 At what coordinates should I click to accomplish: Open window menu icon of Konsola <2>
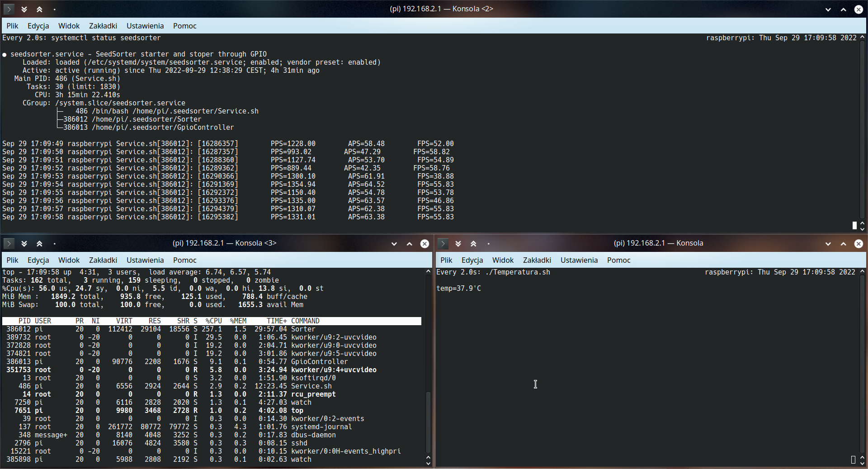(x=9, y=9)
